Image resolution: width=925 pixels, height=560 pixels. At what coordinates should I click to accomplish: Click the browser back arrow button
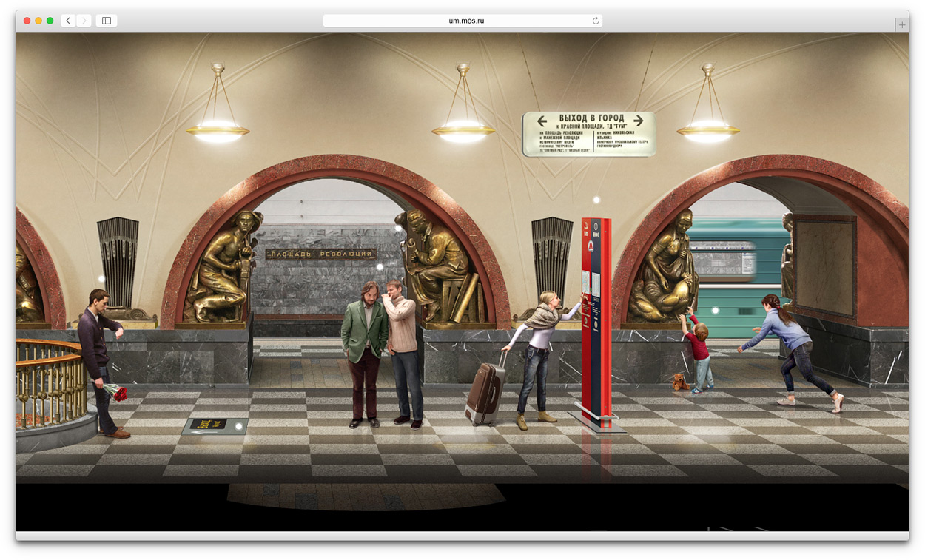[68, 21]
